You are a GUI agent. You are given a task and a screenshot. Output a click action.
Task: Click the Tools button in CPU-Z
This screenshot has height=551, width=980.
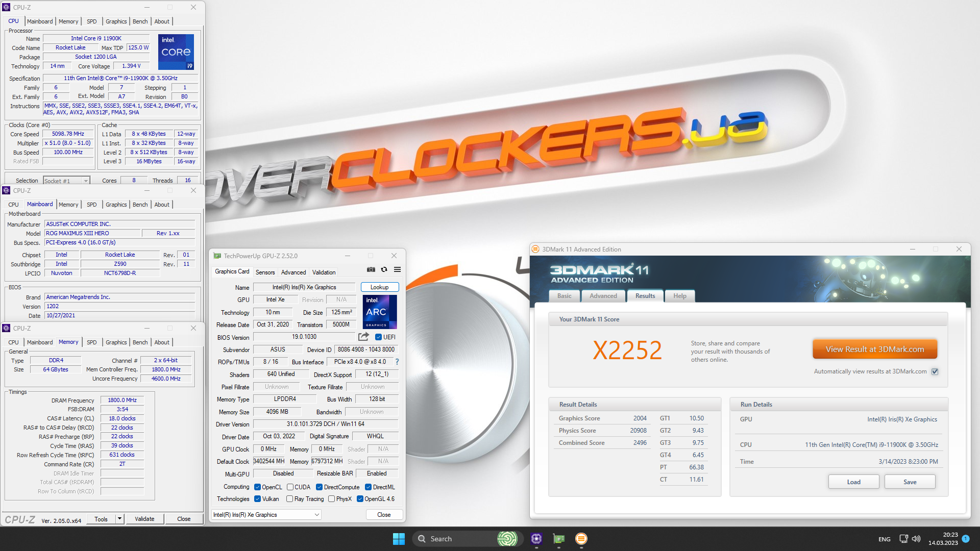coord(101,519)
